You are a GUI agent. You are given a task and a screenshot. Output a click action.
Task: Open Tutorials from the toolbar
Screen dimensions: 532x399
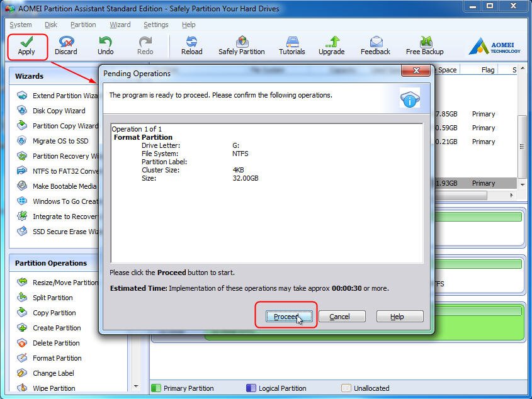(291, 46)
